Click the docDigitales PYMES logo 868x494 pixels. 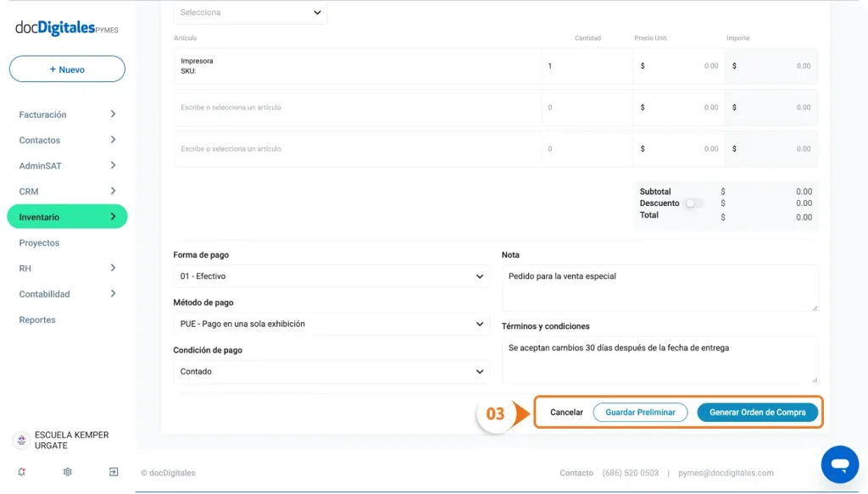click(x=67, y=28)
